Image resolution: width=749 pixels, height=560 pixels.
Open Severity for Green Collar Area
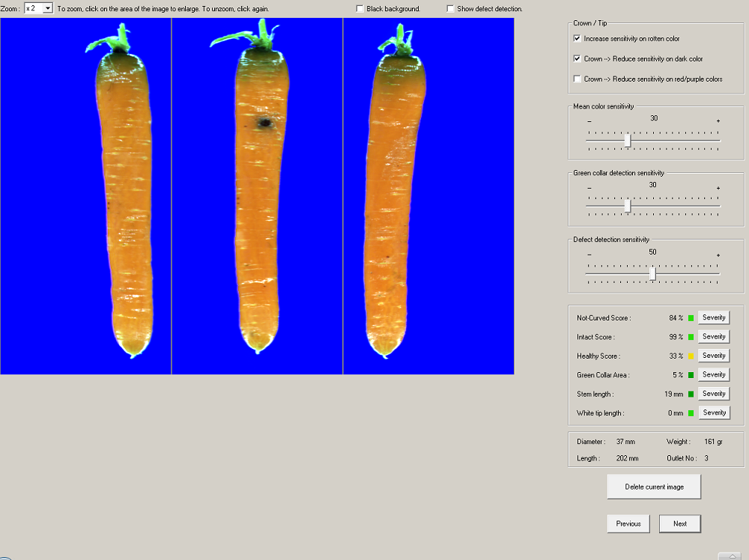coord(714,375)
